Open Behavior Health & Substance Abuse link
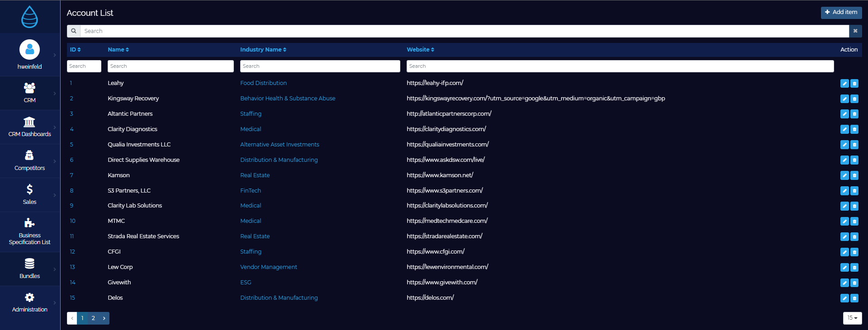This screenshot has width=868, height=330. [x=288, y=99]
